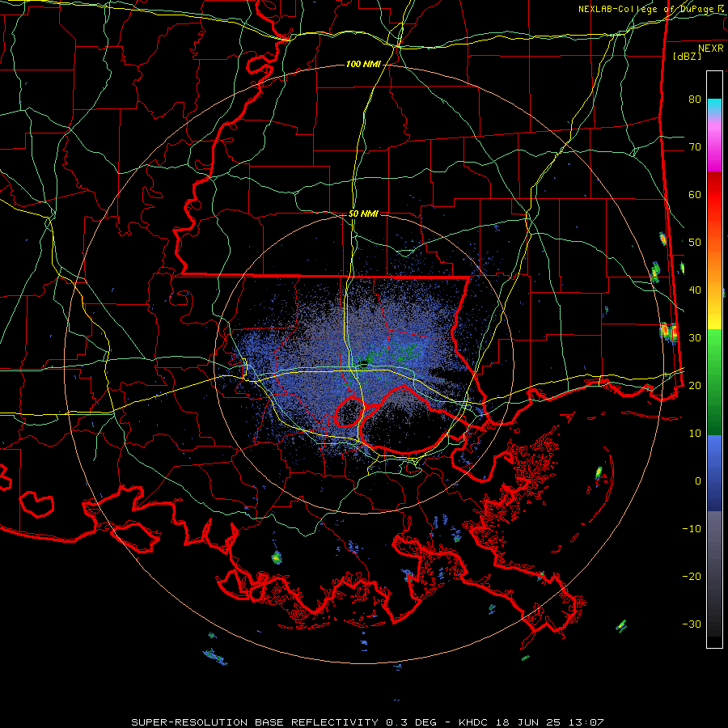728x728 pixels.
Task: Click the 20 value on dBZ scale
Action: (x=695, y=385)
